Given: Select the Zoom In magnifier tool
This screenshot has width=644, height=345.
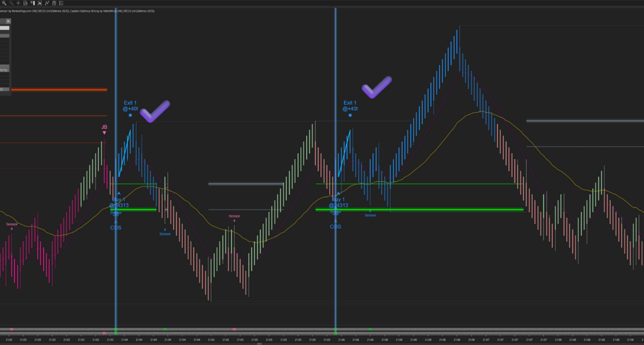Looking at the screenshot, I should pyautogui.click(x=4, y=3).
